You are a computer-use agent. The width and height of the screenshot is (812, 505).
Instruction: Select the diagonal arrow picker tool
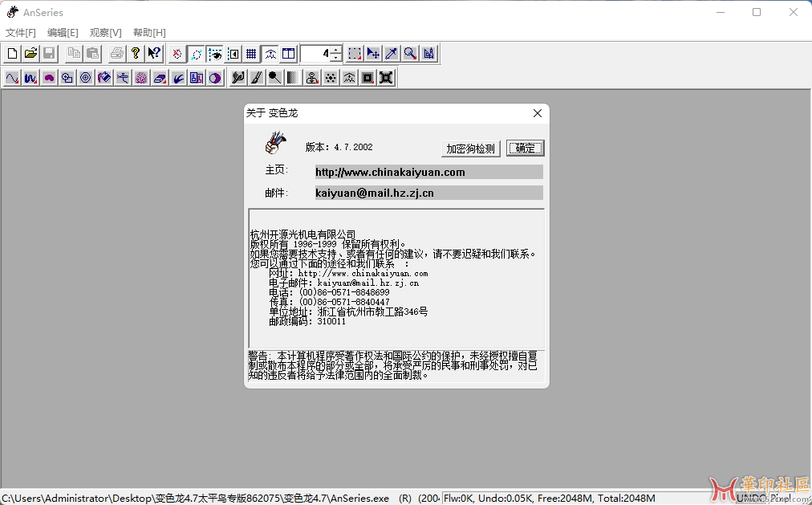coord(392,53)
